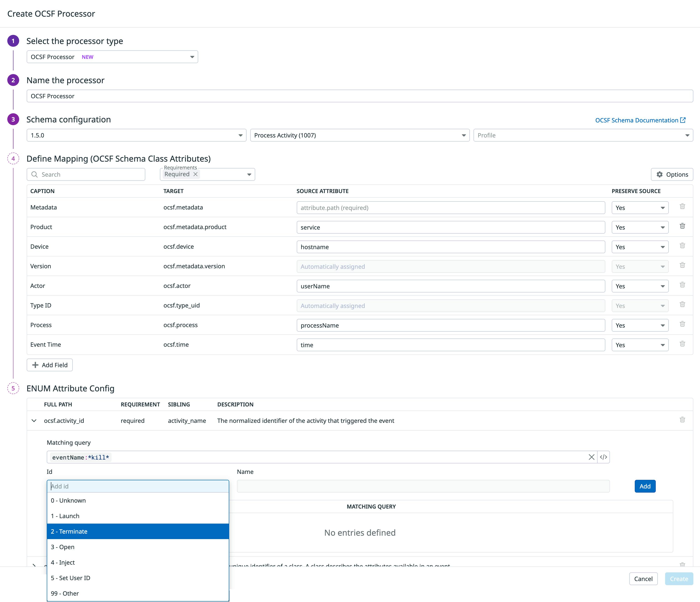Click the mapping Search field

(86, 174)
